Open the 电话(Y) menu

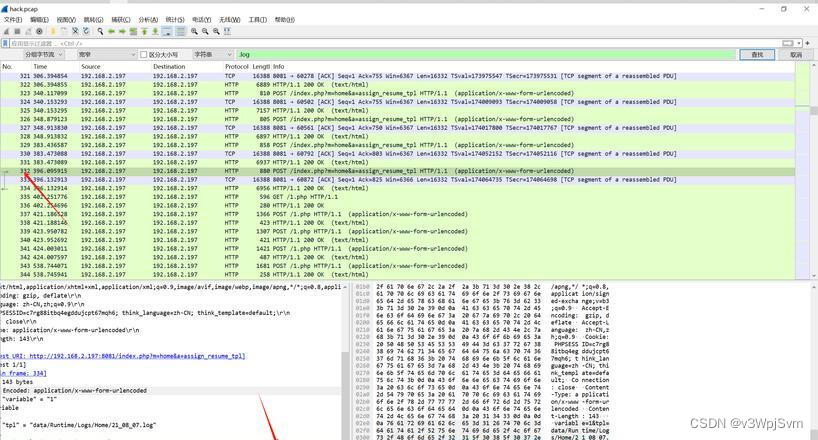(201, 19)
